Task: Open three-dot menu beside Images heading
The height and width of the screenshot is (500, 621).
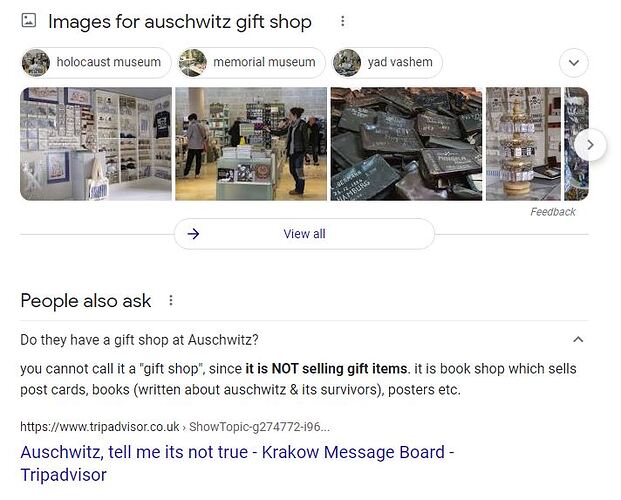Action: (x=343, y=21)
